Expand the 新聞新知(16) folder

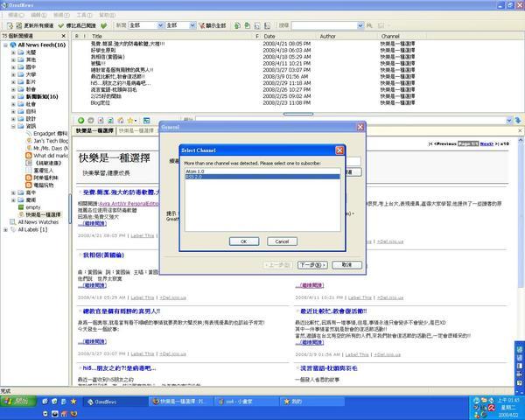click(13, 97)
